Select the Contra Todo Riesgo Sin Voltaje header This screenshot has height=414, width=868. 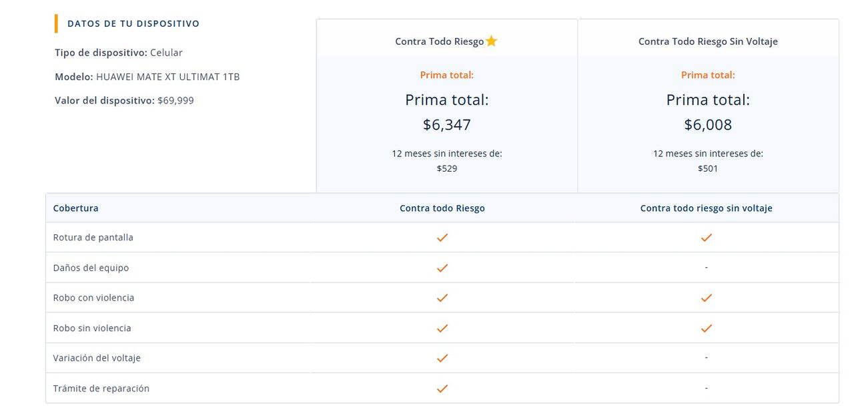pyautogui.click(x=708, y=41)
